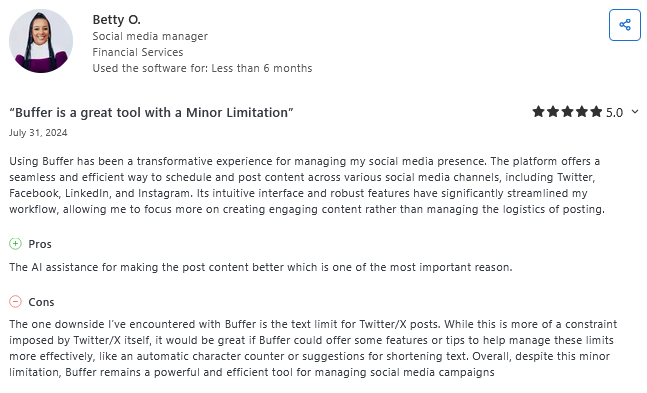The image size is (647, 393).
Task: Click the third rating star
Action: (567, 111)
